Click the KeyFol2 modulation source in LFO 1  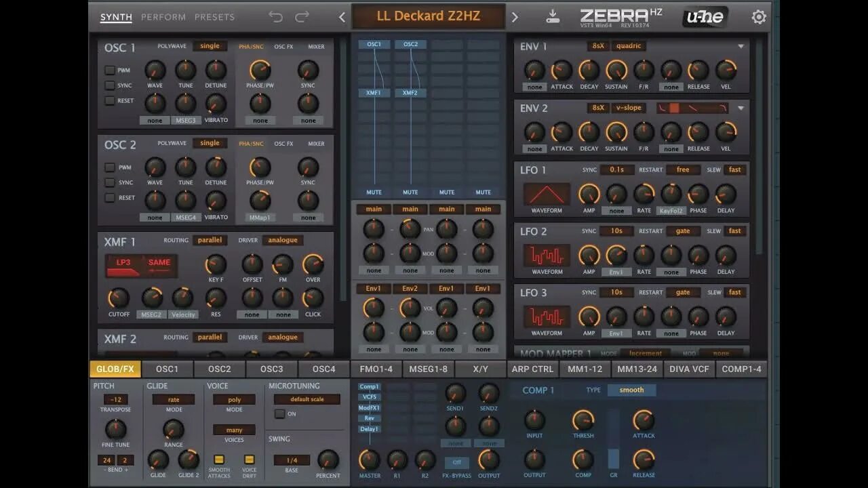click(x=671, y=211)
